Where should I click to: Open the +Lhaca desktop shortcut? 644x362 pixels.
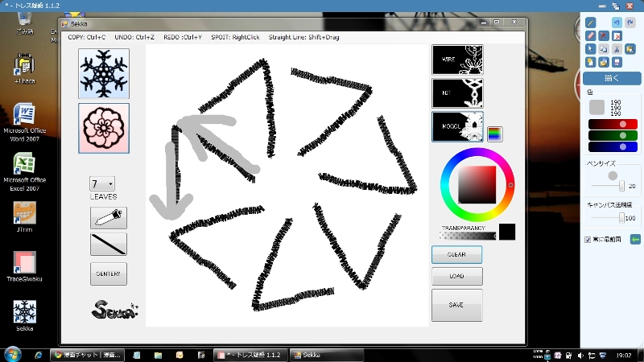pos(24,68)
